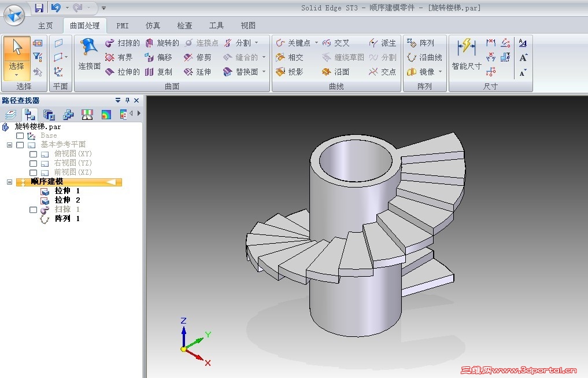Open the 替换面 dropdown arrow
The height and width of the screenshot is (378, 588).
(x=264, y=71)
